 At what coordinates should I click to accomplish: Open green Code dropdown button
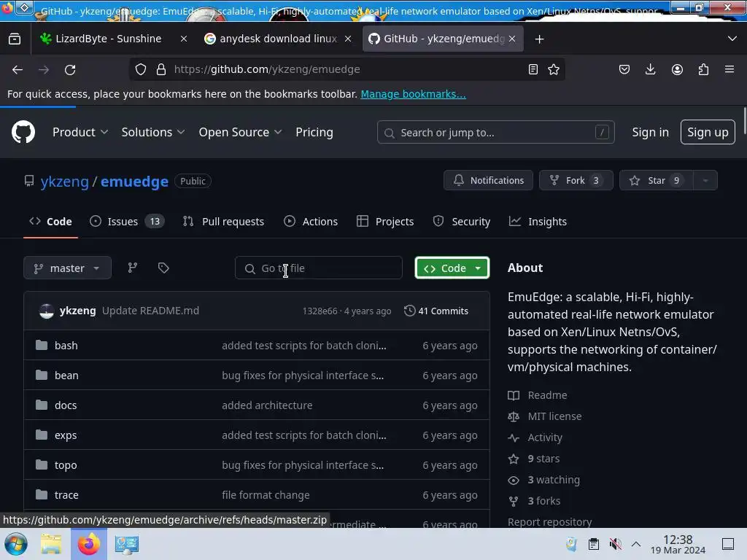pos(452,268)
